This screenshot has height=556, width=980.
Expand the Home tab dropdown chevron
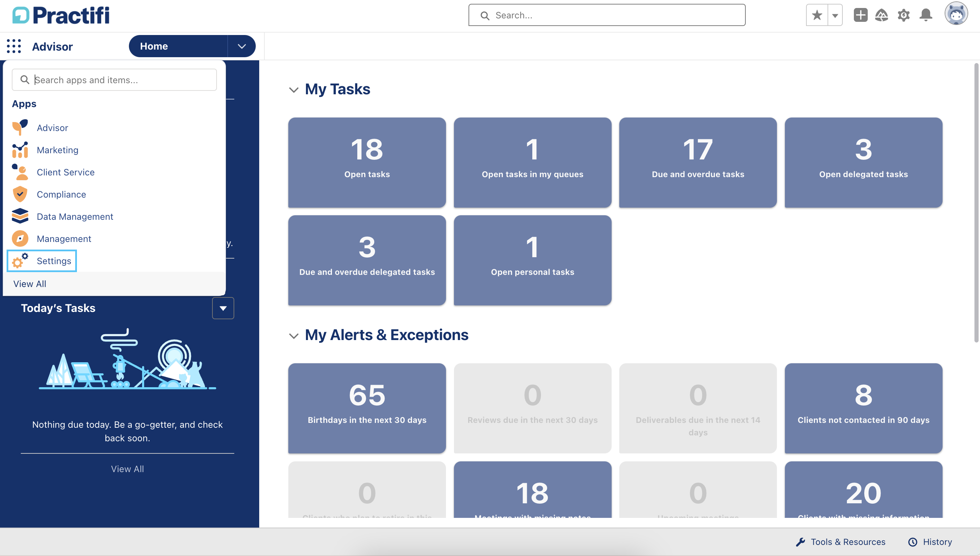(x=241, y=46)
